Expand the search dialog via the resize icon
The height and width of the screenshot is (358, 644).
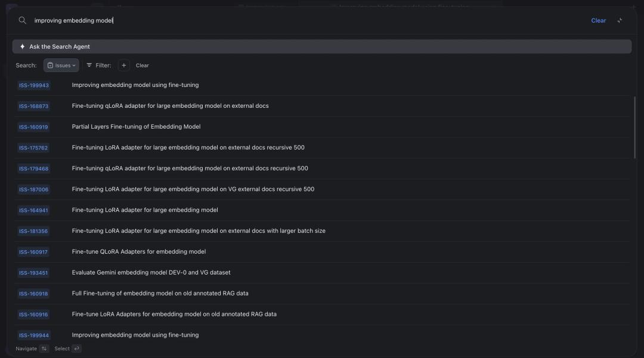[x=620, y=20]
